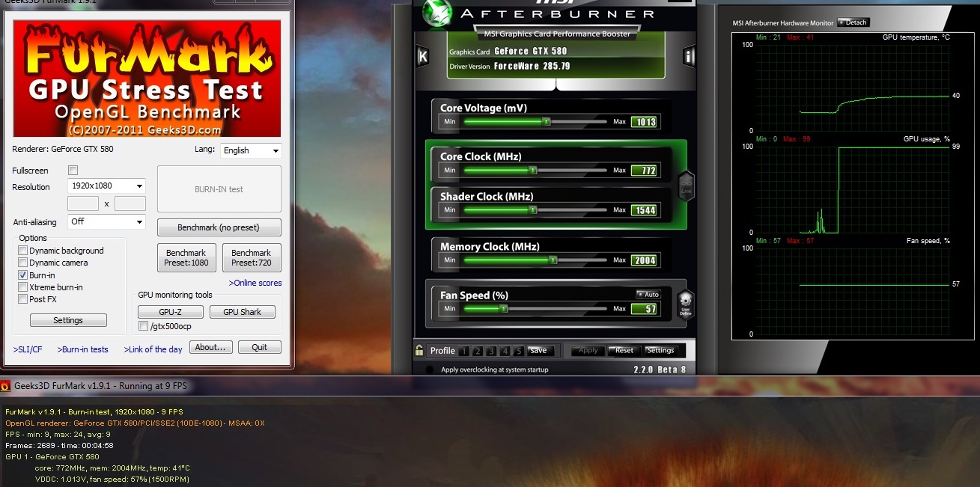Image resolution: width=980 pixels, height=487 pixels.
Task: Click the Core Voltage value field 1013
Action: (644, 122)
